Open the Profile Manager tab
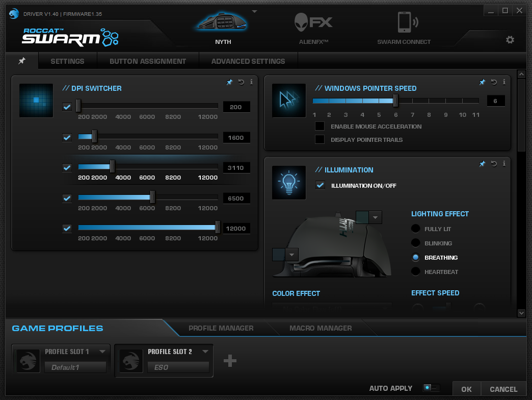532x400 pixels. point(221,329)
